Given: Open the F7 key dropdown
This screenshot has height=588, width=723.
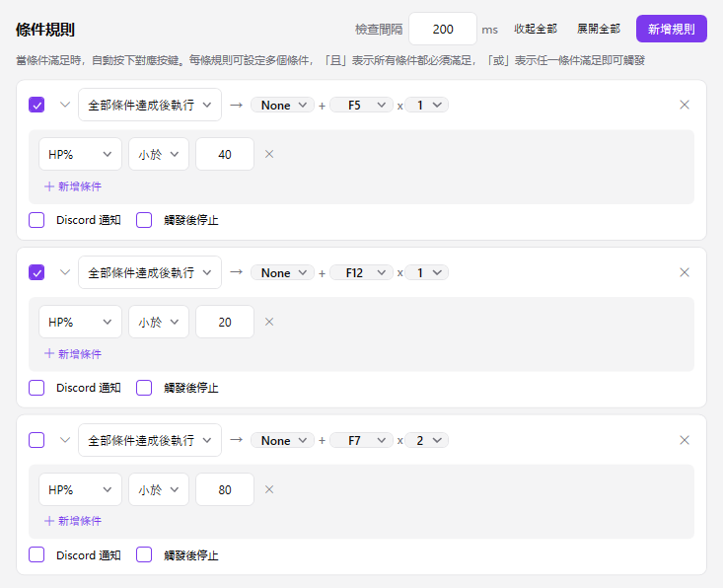Looking at the screenshot, I should (361, 440).
